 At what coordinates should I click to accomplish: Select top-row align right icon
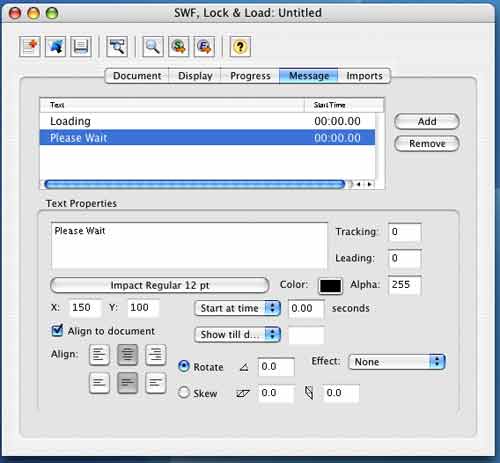(x=156, y=354)
